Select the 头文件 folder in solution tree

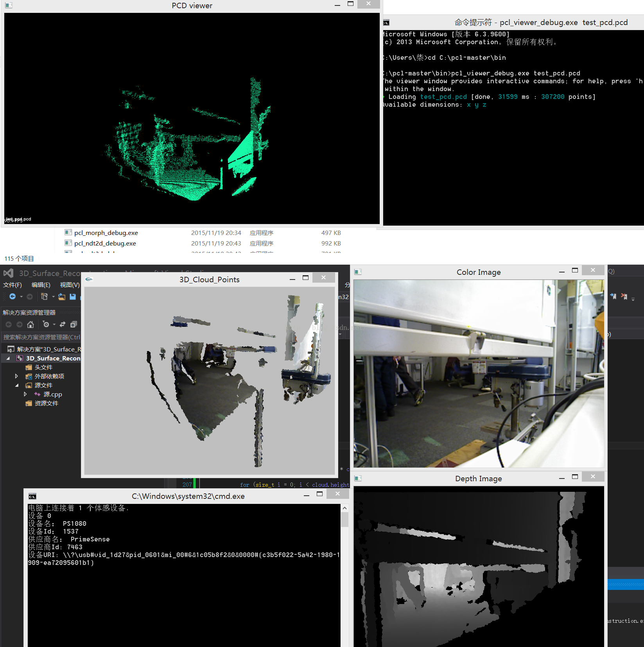[x=43, y=367]
